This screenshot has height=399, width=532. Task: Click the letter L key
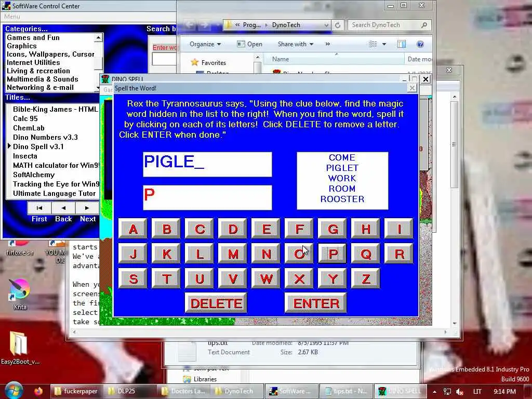point(199,254)
